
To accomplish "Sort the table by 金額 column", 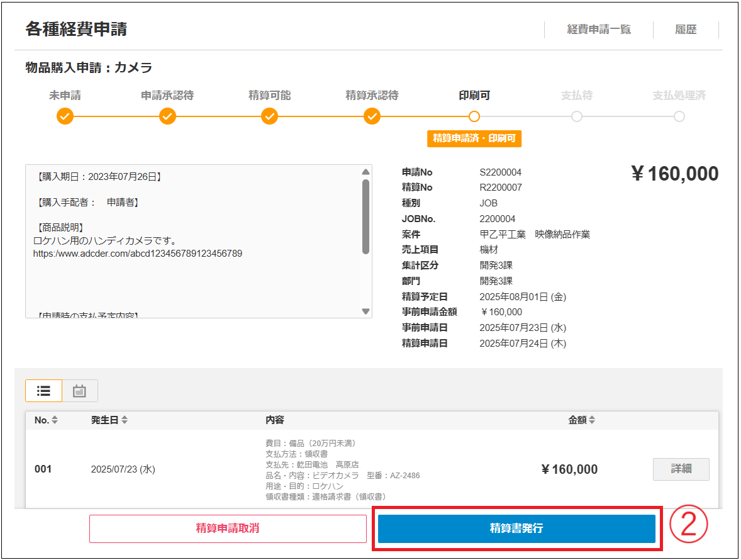I will click(592, 420).
